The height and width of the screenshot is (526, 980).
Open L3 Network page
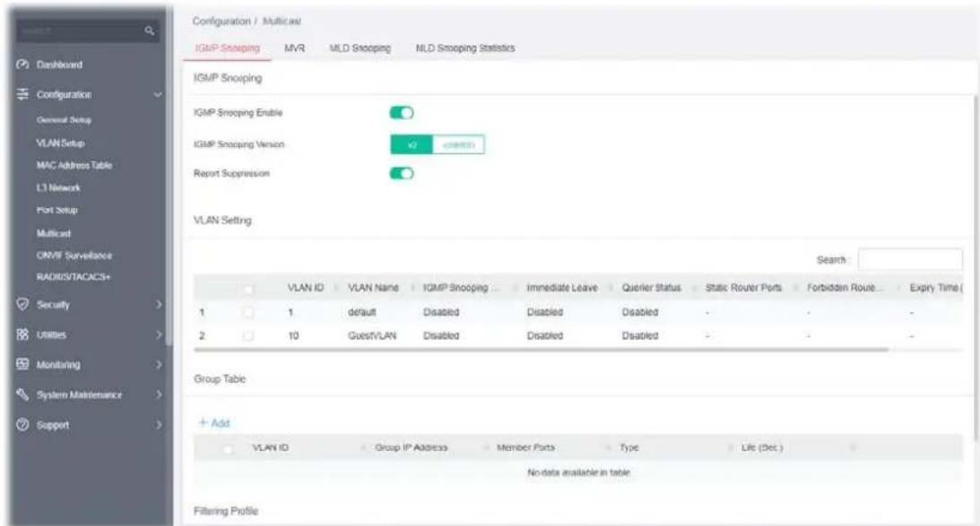[58, 187]
